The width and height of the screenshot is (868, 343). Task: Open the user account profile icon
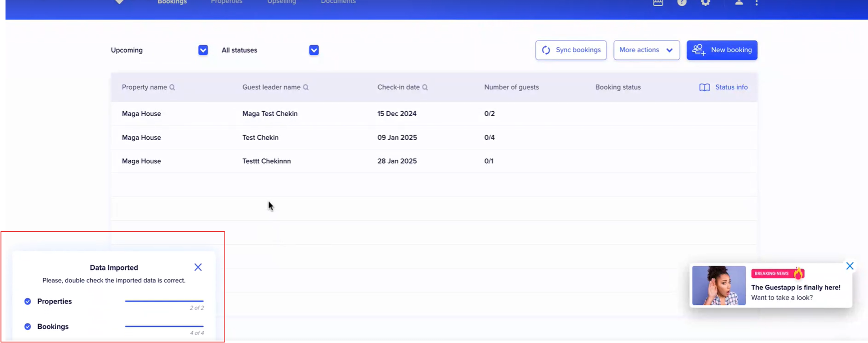[739, 3]
